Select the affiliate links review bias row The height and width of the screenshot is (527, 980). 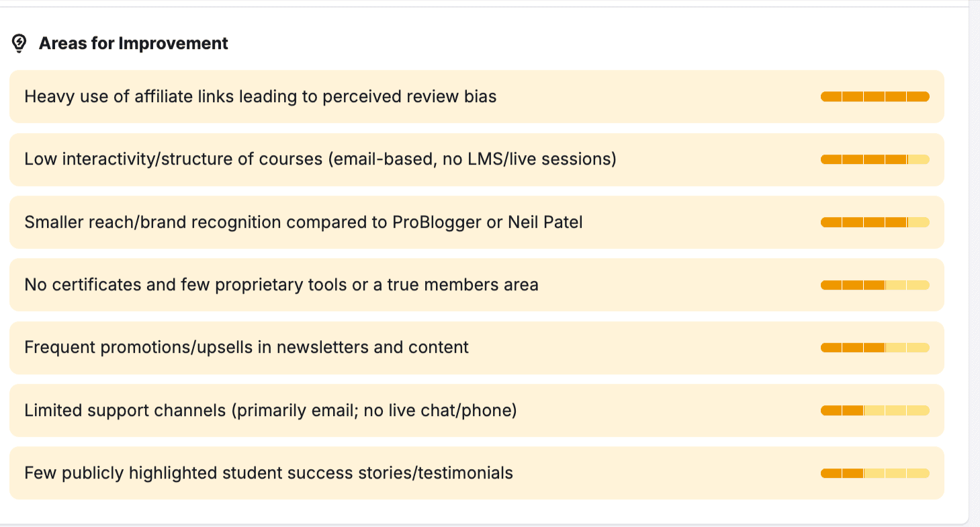[477, 97]
